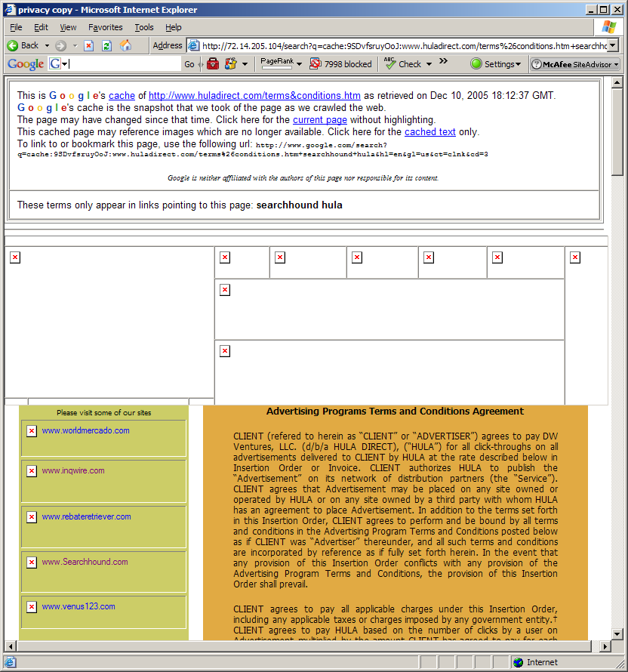This screenshot has width=628, height=672.
Task: Click the Back navigation button
Action: coord(23,45)
